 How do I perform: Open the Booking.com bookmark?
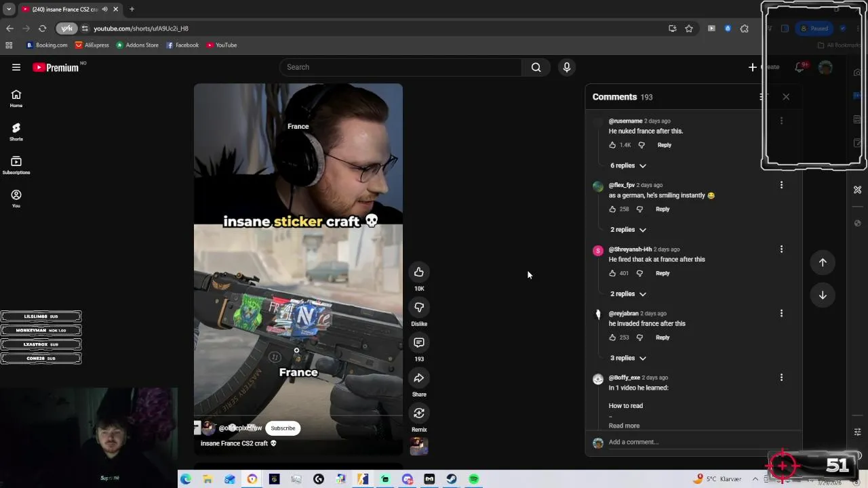tap(47, 45)
